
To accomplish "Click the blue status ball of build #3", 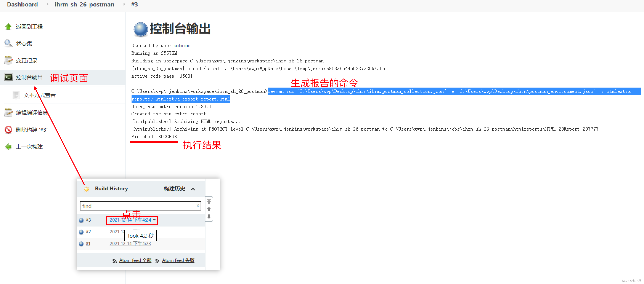I will pyautogui.click(x=81, y=220).
